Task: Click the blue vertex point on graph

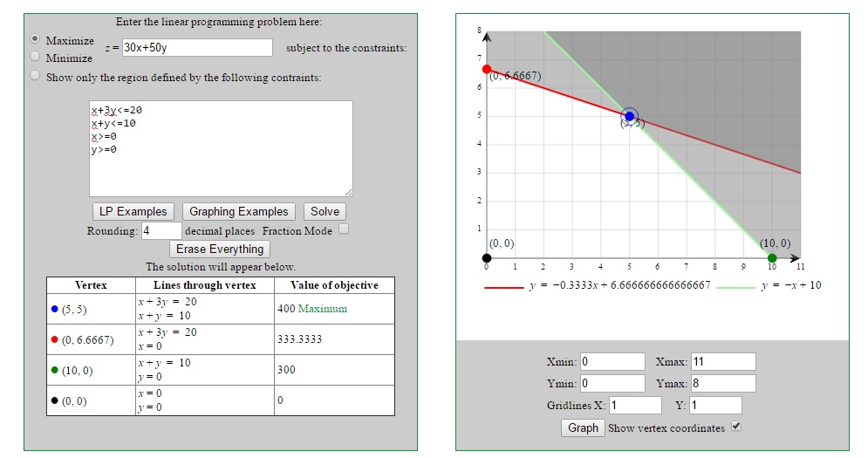Action: click(x=630, y=116)
